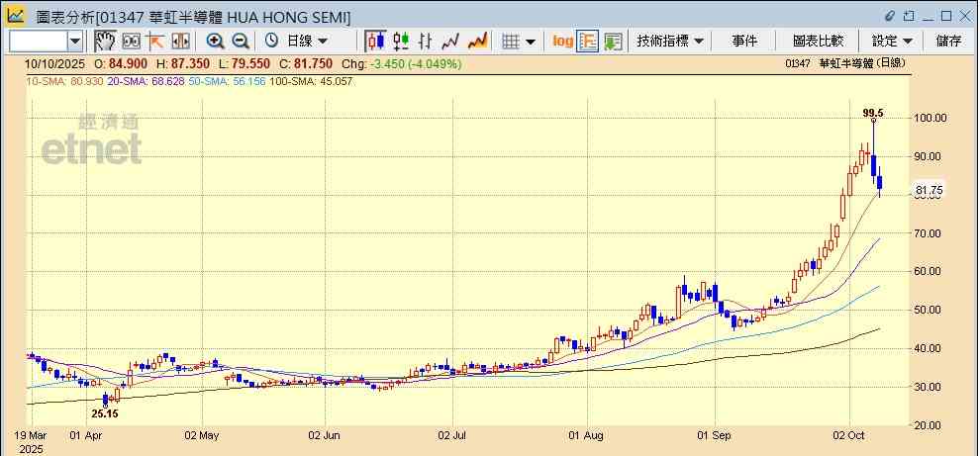This screenshot has height=456, width=980.
Task: Click the stock code input box
Action: coord(38,41)
